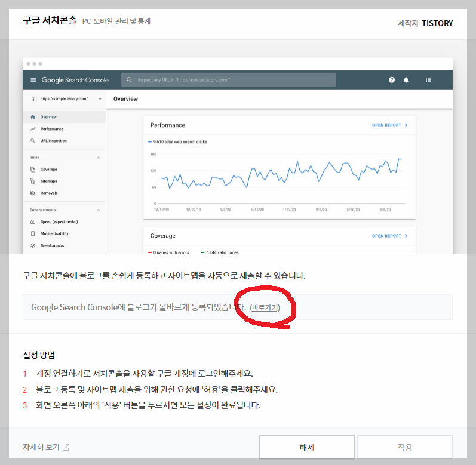
Task: Click the Breadcrumbs layers icon
Action: coord(33,245)
